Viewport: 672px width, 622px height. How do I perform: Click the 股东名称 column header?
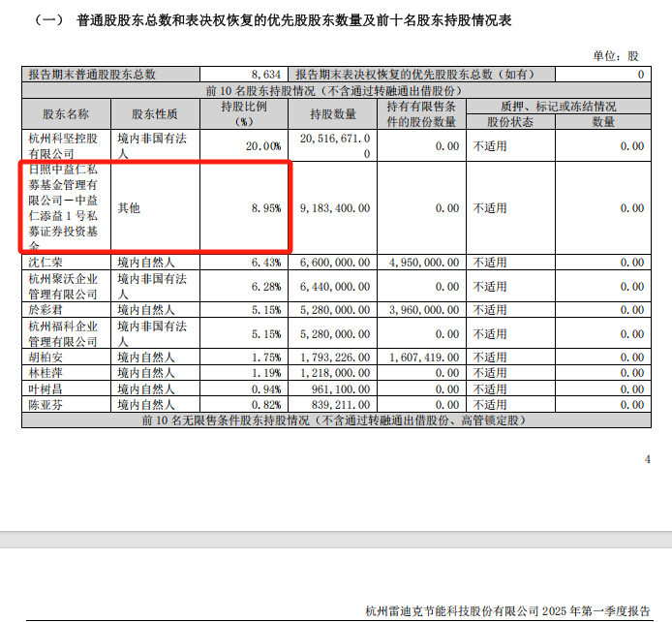[66, 114]
